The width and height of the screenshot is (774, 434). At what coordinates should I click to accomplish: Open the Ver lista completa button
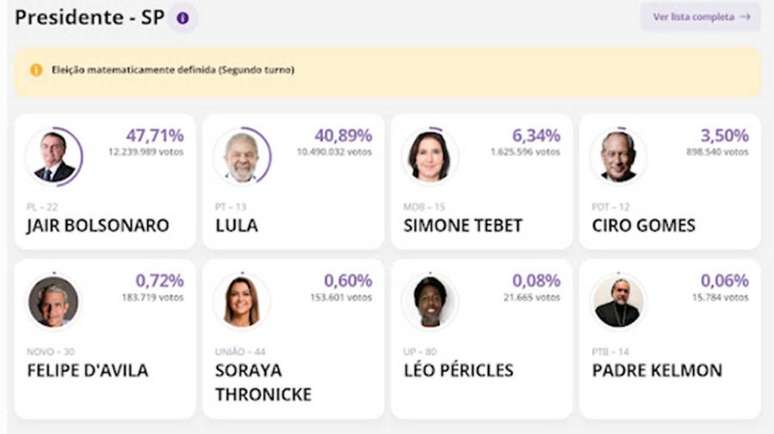[700, 17]
